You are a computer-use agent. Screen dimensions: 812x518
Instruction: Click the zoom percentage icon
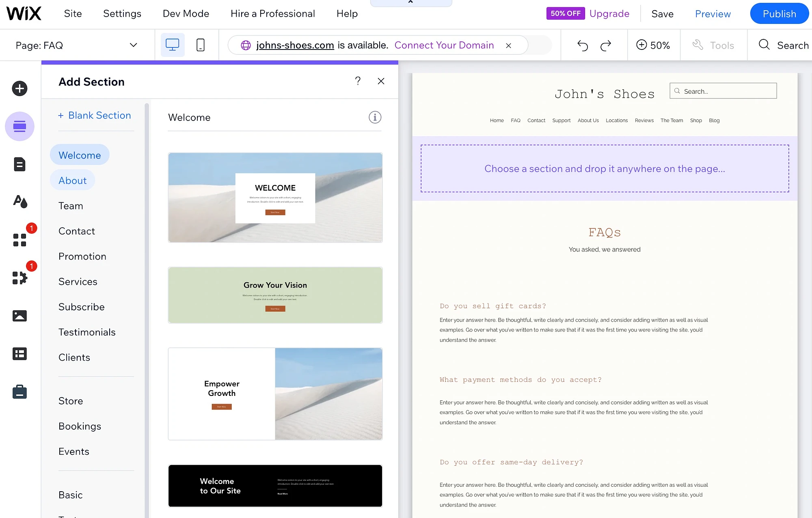coord(640,44)
